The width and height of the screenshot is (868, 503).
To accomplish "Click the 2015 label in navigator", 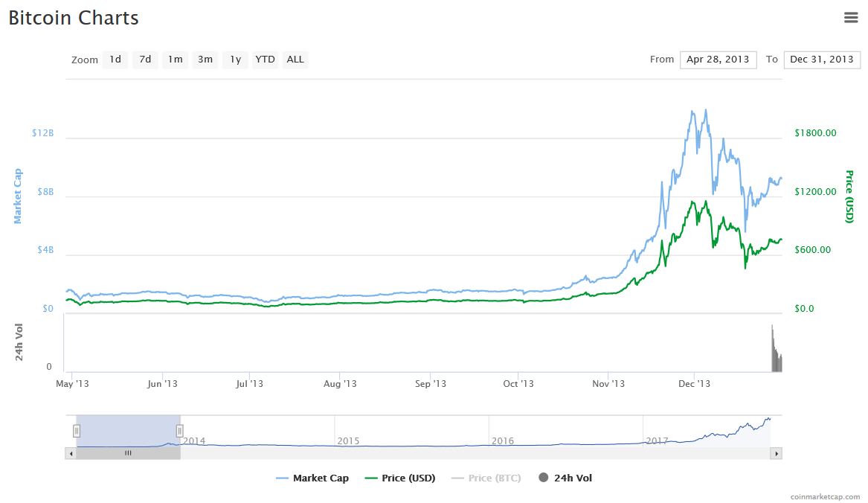I will click(348, 441).
